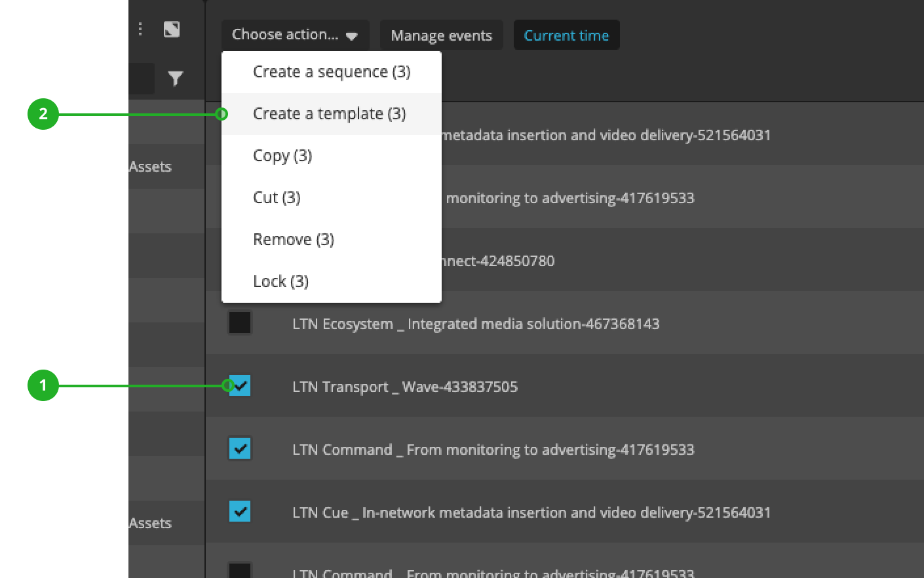
Task: Click the Current time button
Action: (x=566, y=35)
